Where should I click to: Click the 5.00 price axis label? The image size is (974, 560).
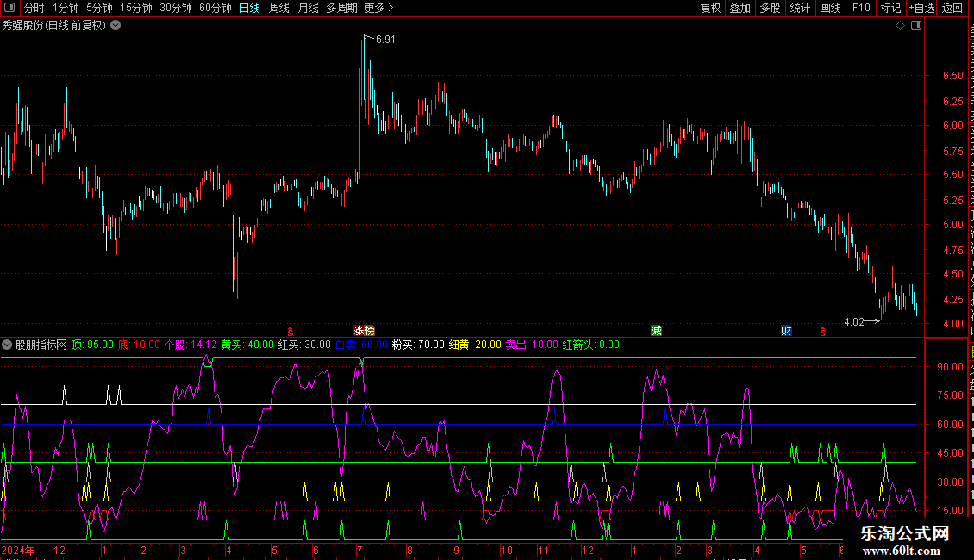(952, 225)
